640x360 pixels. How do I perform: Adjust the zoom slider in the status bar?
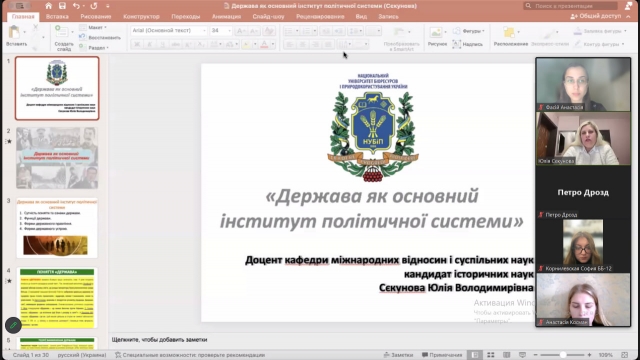[563, 355]
